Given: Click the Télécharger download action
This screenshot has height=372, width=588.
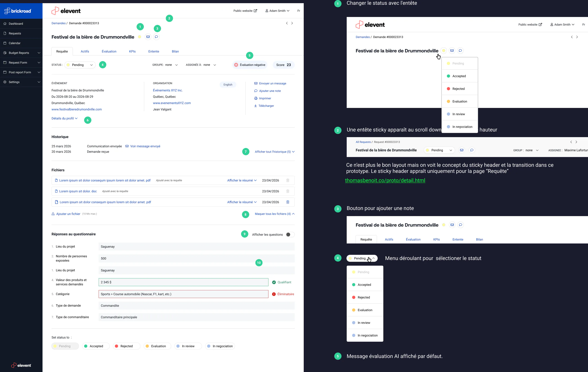Looking at the screenshot, I should (264, 106).
